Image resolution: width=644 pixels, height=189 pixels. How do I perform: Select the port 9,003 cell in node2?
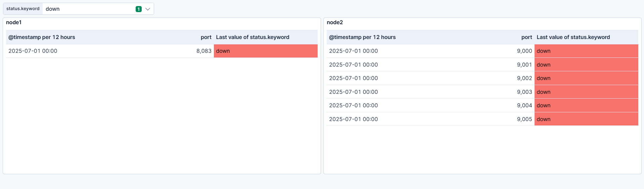click(524, 92)
